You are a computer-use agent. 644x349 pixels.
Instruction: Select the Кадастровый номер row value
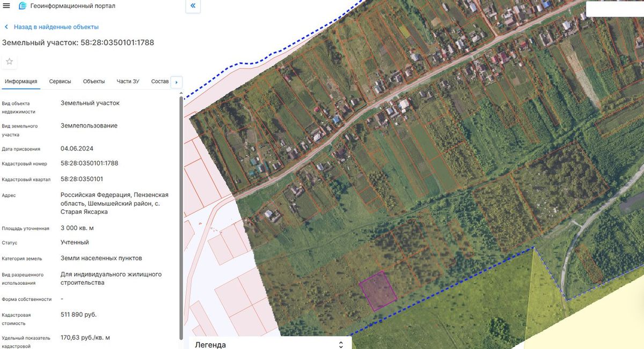pos(90,164)
